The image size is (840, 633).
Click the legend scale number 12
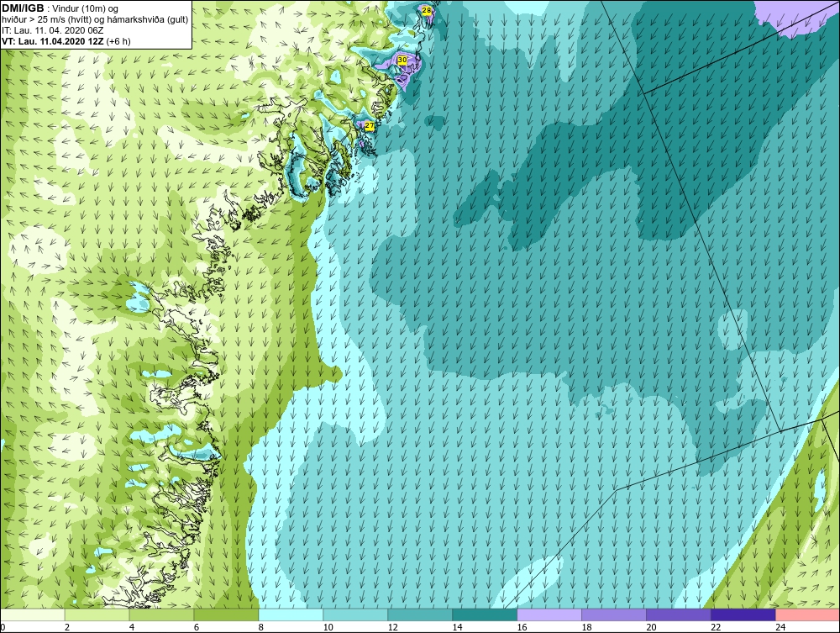[x=392, y=627]
